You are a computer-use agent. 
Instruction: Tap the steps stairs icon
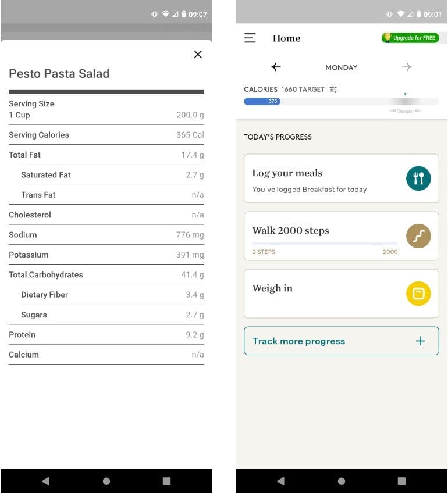[x=418, y=236]
